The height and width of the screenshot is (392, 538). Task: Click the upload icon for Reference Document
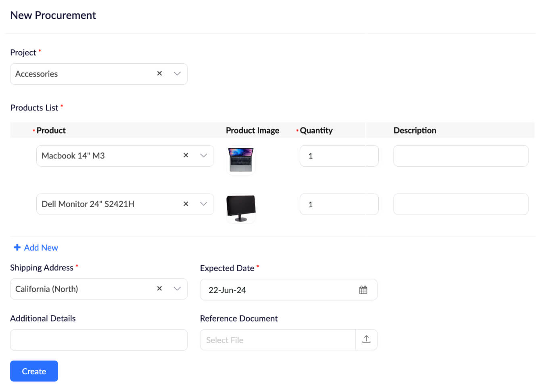click(366, 340)
